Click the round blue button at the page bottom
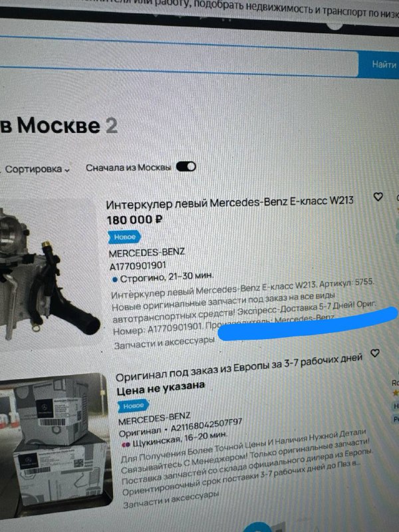Image resolution: width=399 pixels, height=532 pixels. coord(258,527)
